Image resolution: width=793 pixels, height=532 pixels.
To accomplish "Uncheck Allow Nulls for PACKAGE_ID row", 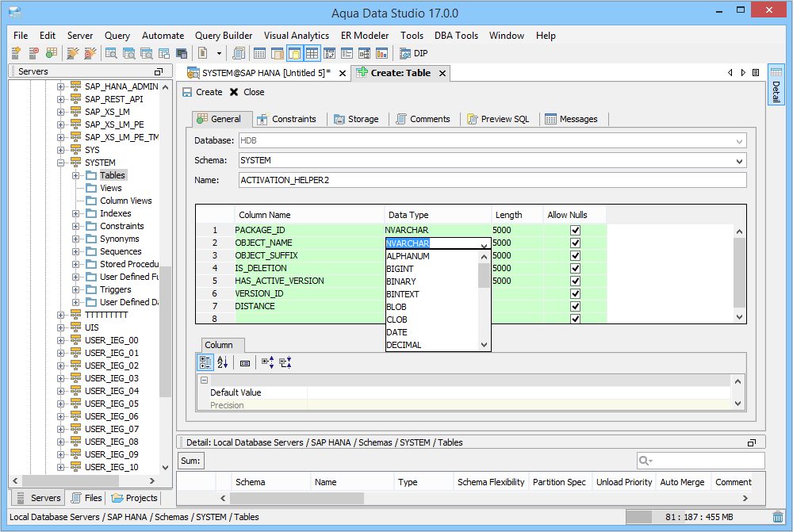I will (575, 230).
